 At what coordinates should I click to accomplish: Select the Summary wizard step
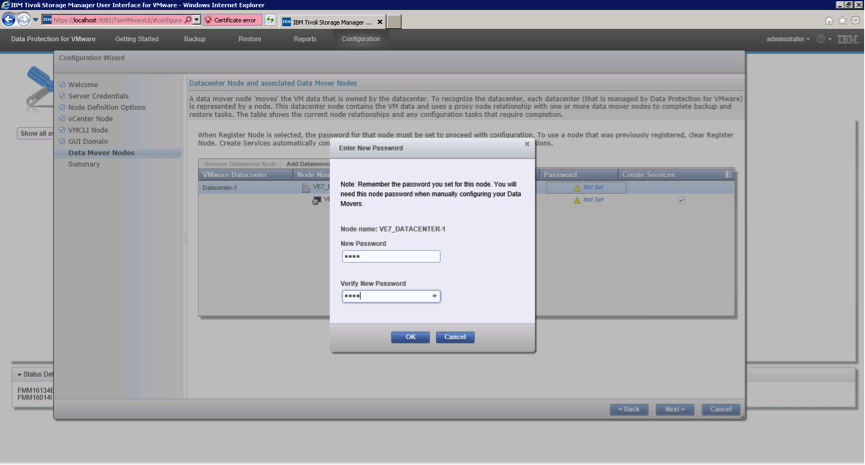coord(84,164)
